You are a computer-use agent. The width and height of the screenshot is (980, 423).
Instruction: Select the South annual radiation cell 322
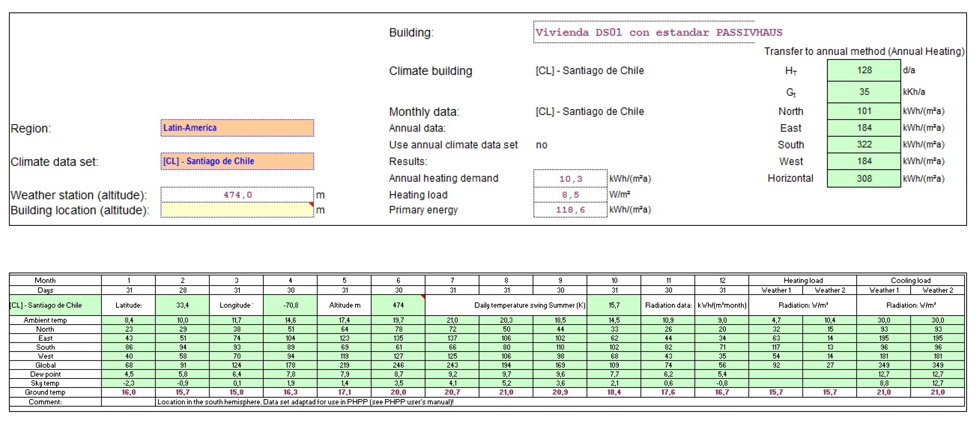pyautogui.click(x=864, y=144)
